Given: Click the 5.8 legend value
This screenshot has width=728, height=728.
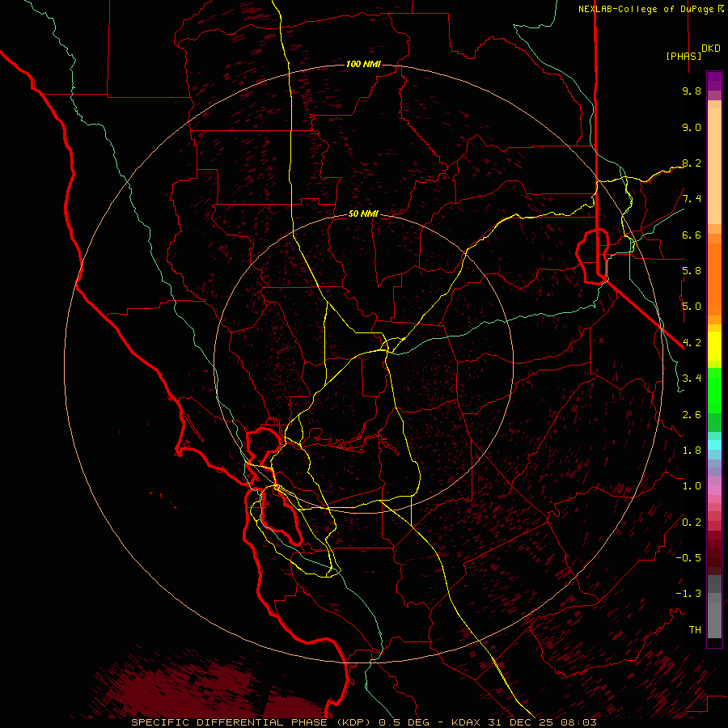Looking at the screenshot, I should click(692, 271).
